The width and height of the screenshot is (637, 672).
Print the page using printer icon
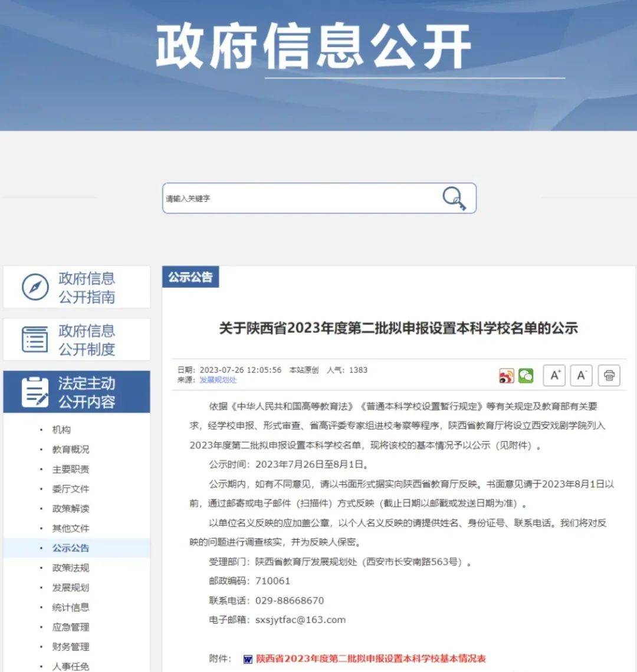(x=609, y=375)
